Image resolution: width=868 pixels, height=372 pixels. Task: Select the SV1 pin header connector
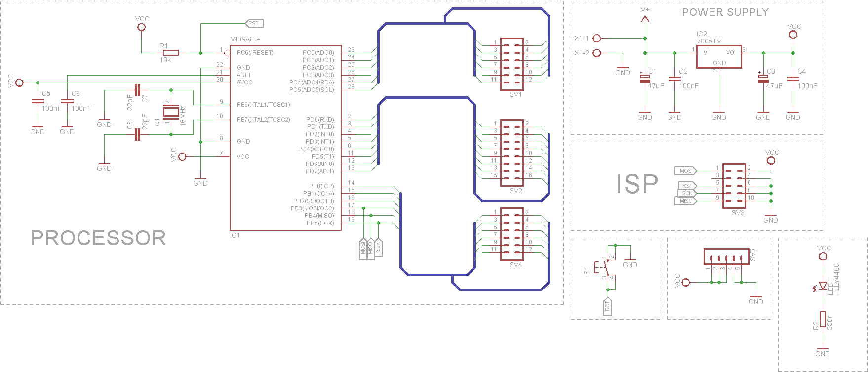tap(512, 64)
